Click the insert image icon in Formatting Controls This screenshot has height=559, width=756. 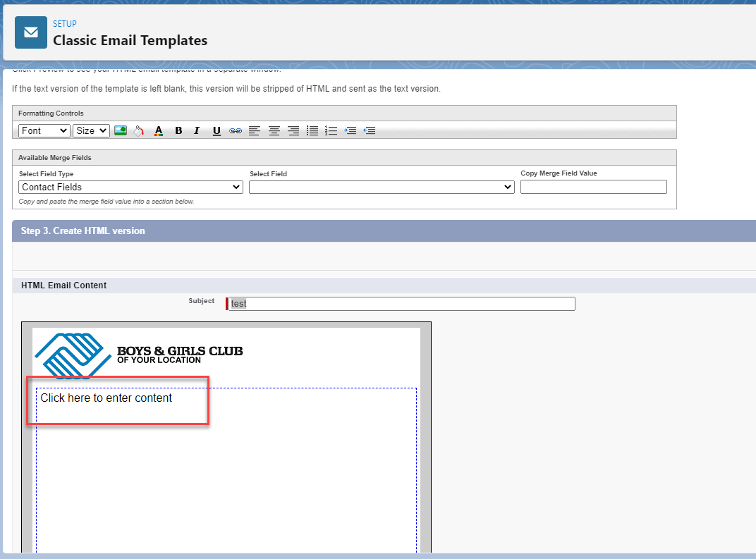point(120,130)
